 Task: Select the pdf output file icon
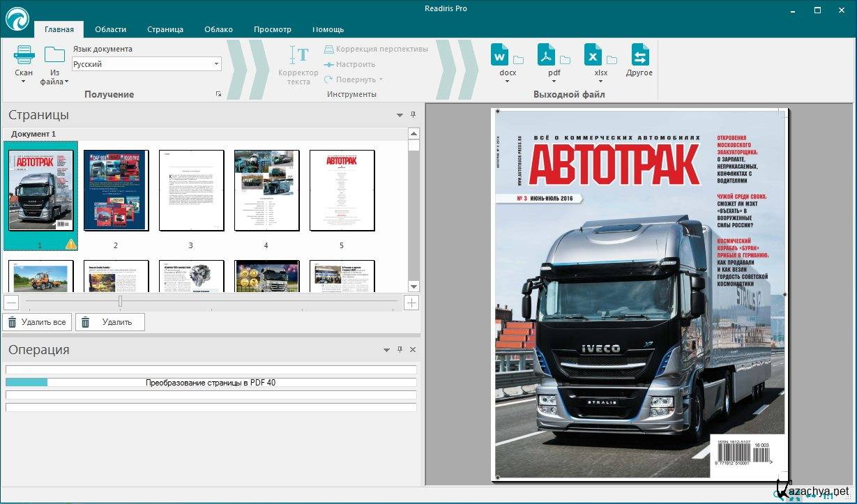(546, 55)
